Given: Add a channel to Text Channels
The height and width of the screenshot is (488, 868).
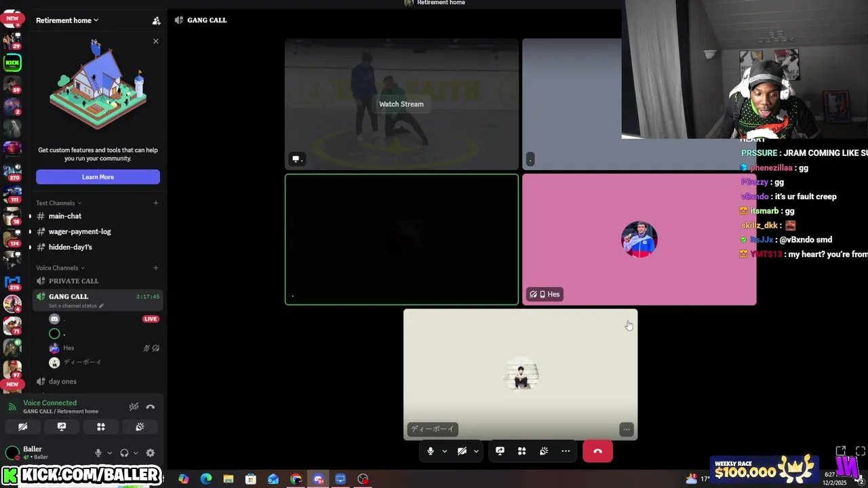Looking at the screenshot, I should click(x=155, y=203).
